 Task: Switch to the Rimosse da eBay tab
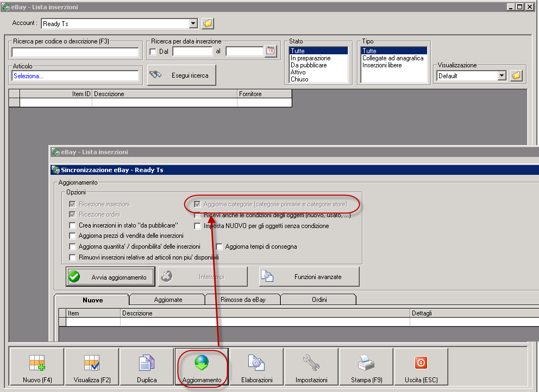click(x=243, y=300)
